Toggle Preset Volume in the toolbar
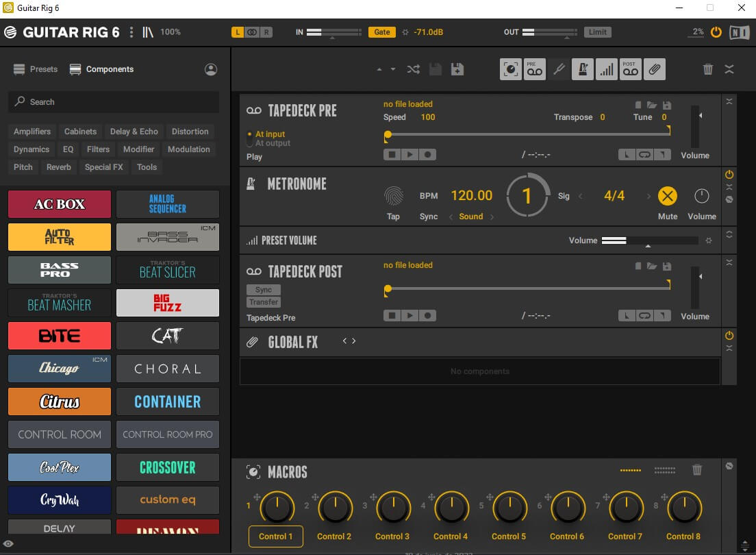The width and height of the screenshot is (756, 555). coord(607,69)
